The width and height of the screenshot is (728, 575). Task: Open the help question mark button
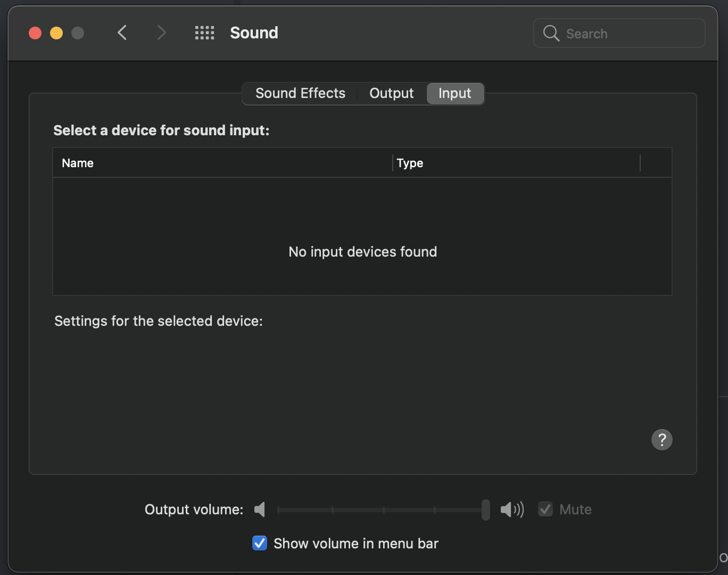coord(661,439)
